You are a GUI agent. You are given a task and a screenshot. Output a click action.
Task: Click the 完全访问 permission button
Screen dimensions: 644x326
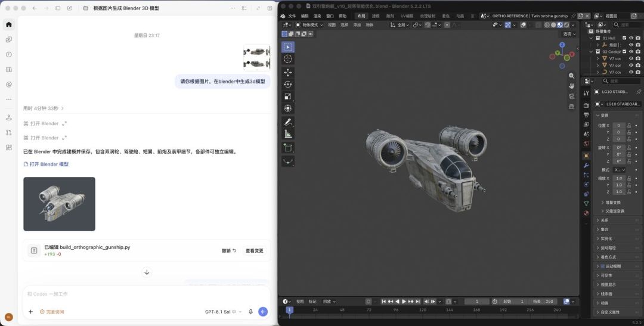coord(52,312)
